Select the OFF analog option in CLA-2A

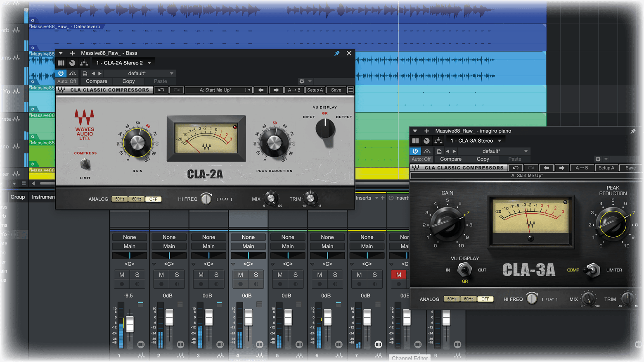point(153,199)
